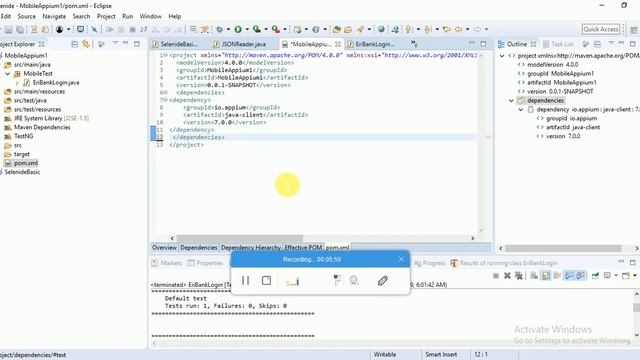Toggle Pin Console in Console toolbar
Screen dimensions: 640x360
pos(595,276)
